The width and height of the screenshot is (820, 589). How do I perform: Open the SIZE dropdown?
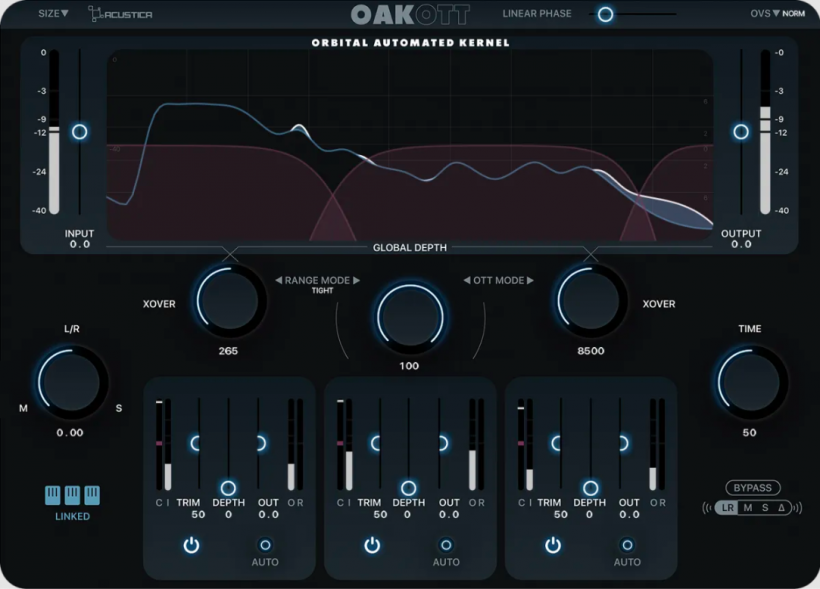(53, 13)
